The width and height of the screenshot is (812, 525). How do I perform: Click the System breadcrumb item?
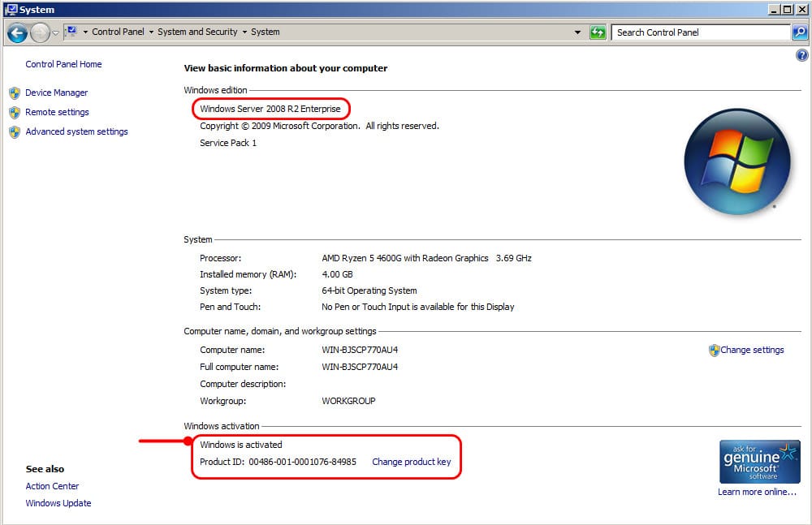(266, 32)
